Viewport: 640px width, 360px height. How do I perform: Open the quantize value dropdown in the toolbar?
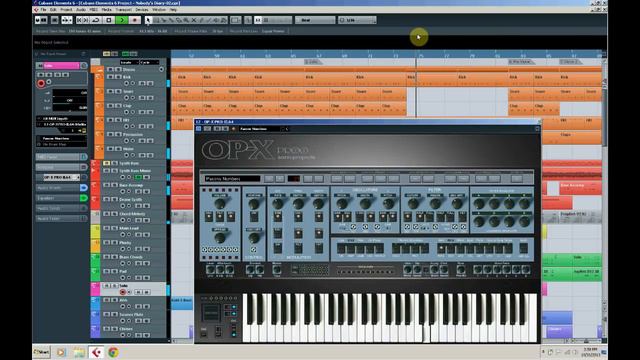click(356, 20)
